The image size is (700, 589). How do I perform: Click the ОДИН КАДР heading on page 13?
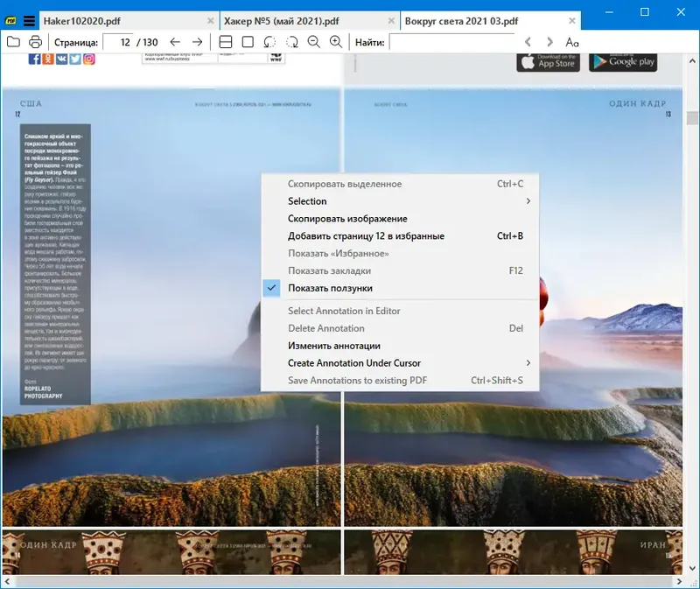coord(638,103)
